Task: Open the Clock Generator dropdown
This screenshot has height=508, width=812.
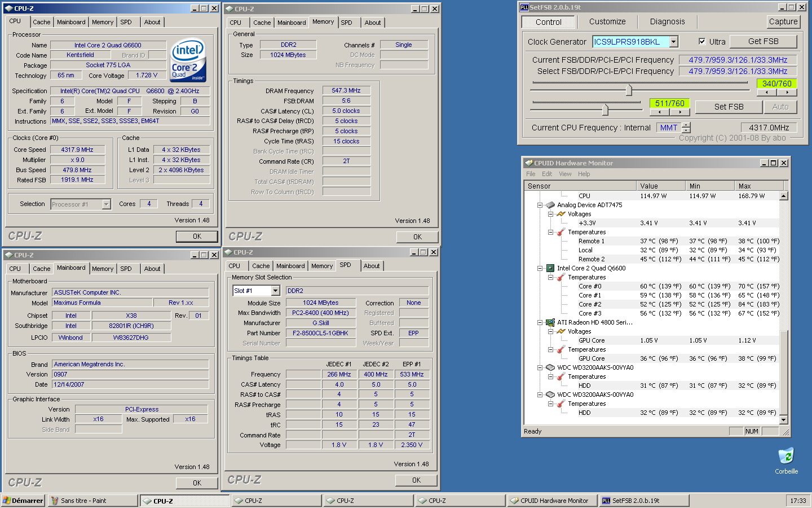Action: coord(673,42)
